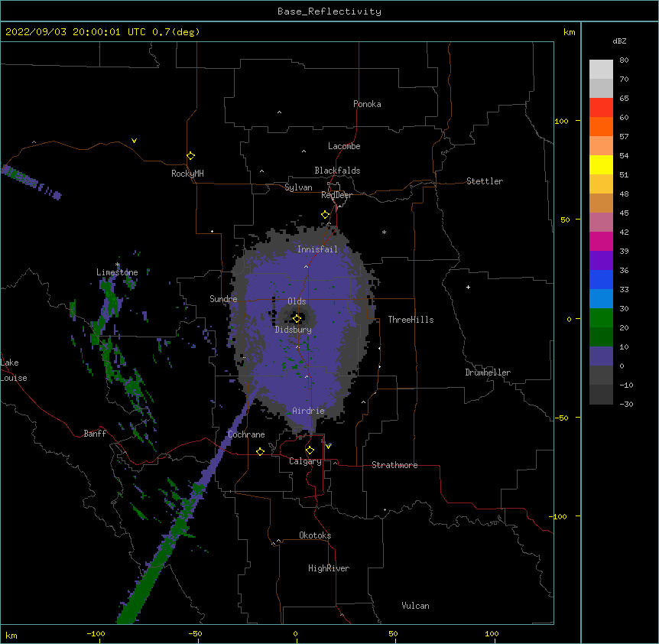Click the Didsbury city label
Screen dimensions: 659x644
coord(294,330)
